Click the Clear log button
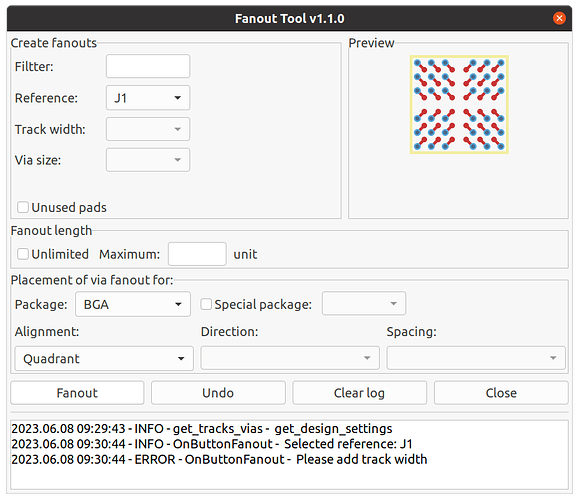 coord(359,393)
